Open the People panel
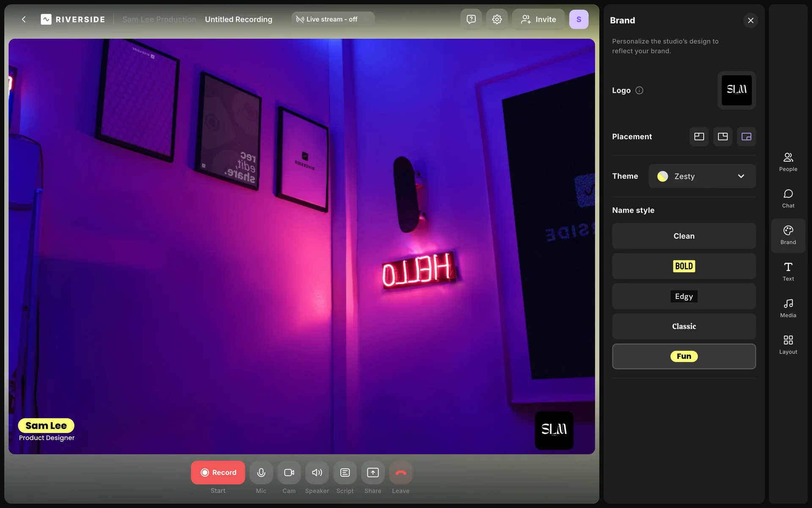The image size is (812, 508). [788, 162]
